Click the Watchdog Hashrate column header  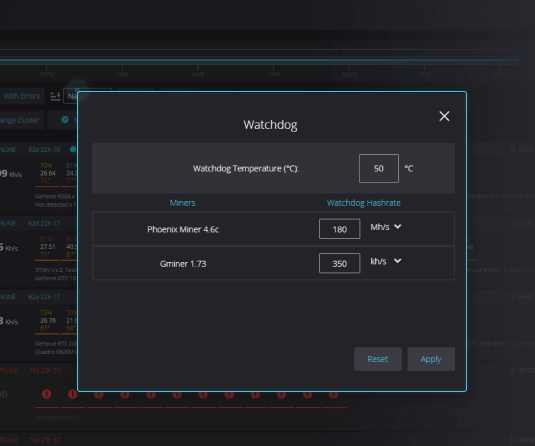[364, 203]
